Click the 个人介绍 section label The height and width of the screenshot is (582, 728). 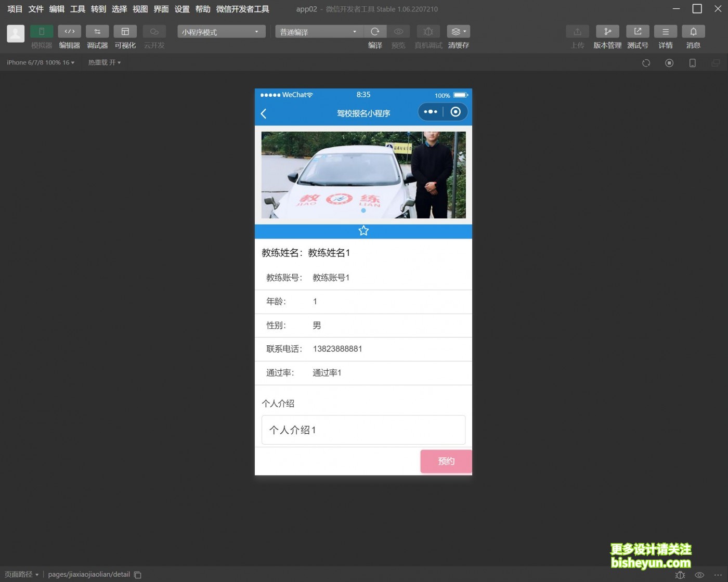click(x=278, y=404)
